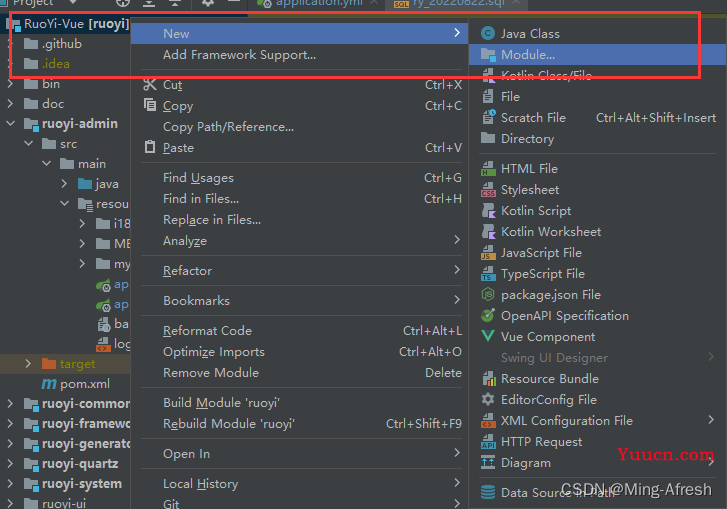This screenshot has height=509, width=727.
Task: Expand the ruoyi-common module folder
Action: (x=10, y=404)
